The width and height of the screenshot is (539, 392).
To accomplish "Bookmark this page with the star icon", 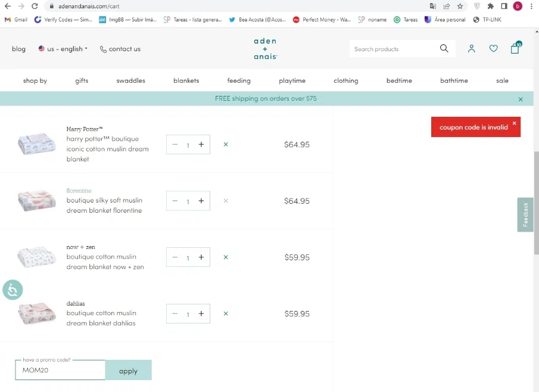I will pyautogui.click(x=460, y=6).
